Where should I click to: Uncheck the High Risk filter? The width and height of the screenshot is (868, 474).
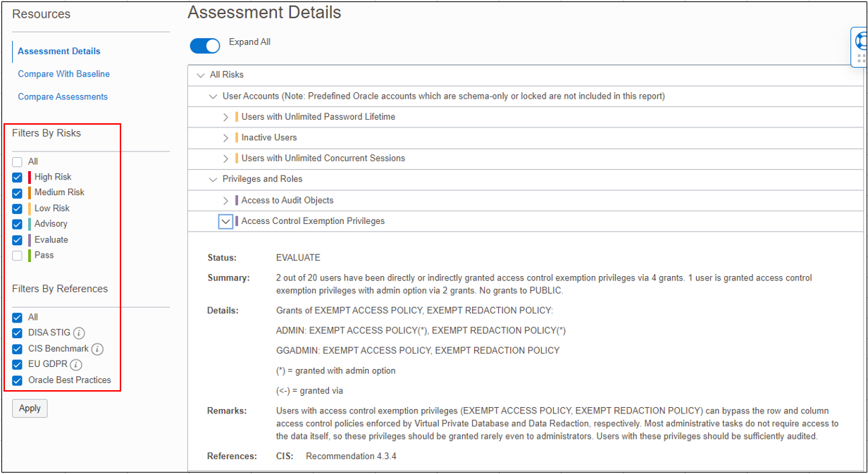[x=18, y=177]
